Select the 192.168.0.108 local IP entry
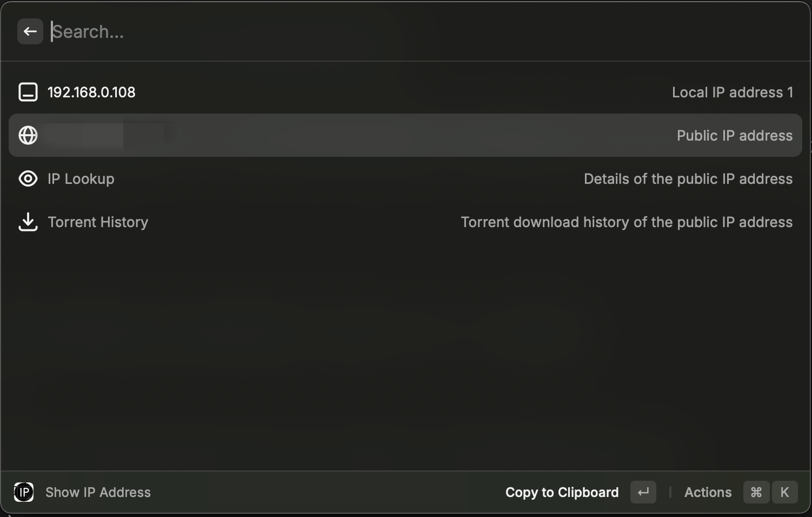The width and height of the screenshot is (812, 517). (91, 92)
